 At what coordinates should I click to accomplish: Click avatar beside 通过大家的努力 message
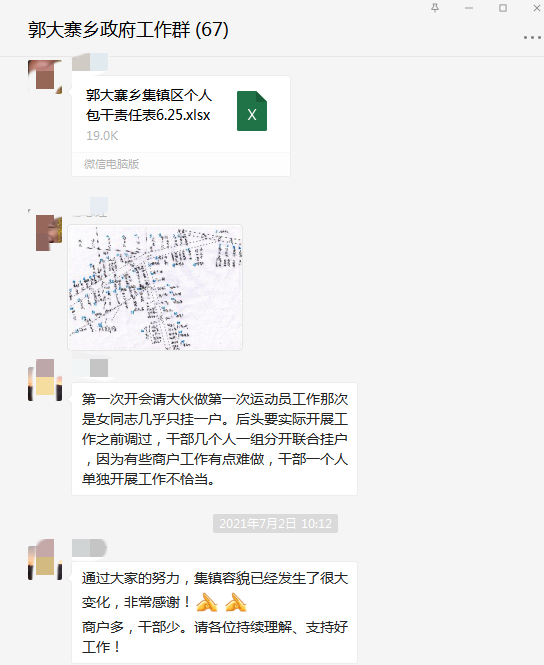[x=45, y=559]
